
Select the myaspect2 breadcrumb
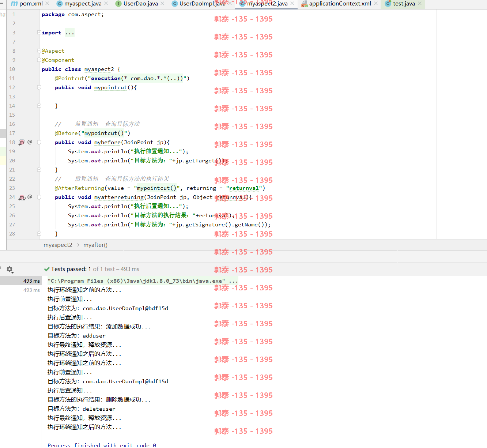tap(58, 245)
